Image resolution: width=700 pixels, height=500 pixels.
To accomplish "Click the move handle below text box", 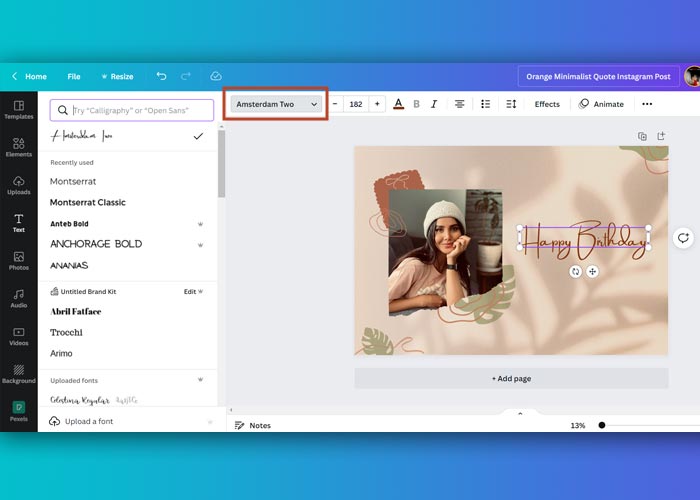I will (592, 271).
